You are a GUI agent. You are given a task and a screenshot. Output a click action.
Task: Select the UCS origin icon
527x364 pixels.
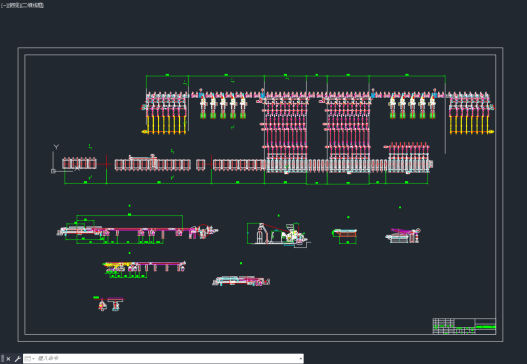(53, 171)
